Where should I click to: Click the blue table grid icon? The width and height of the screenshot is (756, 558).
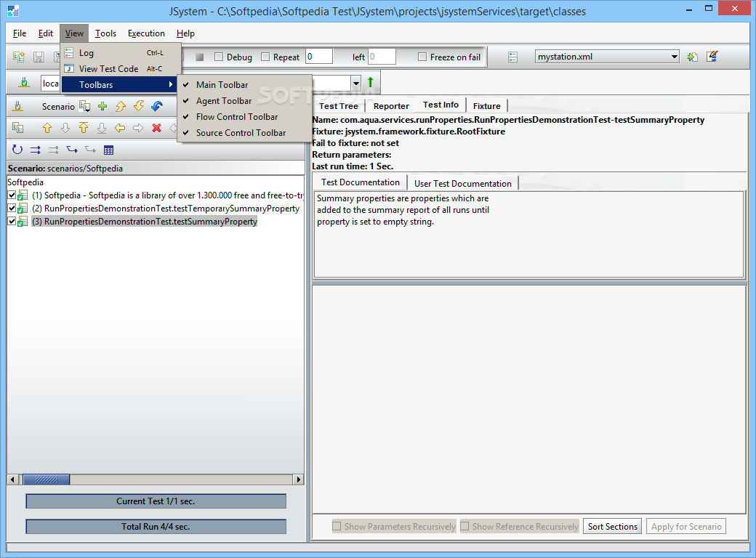(108, 150)
